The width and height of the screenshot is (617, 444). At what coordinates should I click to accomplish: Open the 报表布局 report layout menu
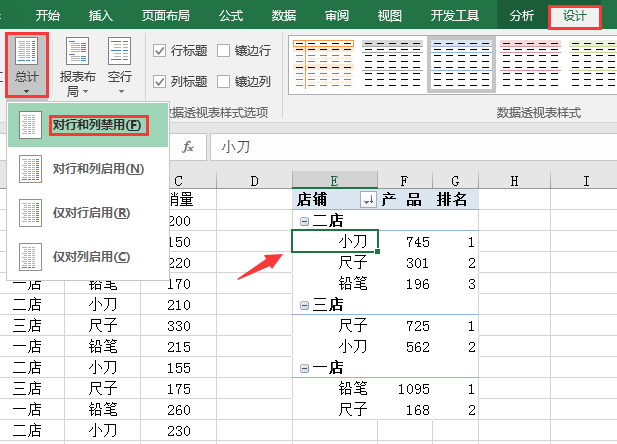[78, 67]
